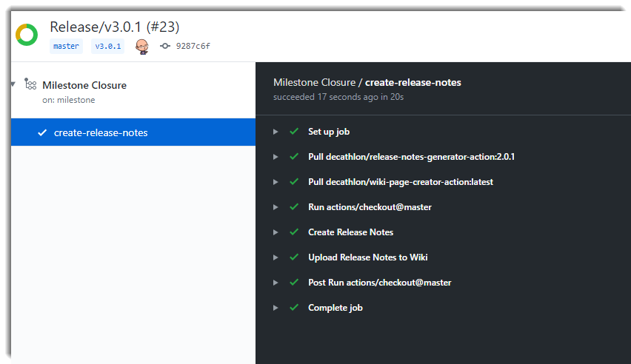Click 'succeeded 17 seconds ago in 20s' status
Screen dimensions: 631x364
coord(338,97)
